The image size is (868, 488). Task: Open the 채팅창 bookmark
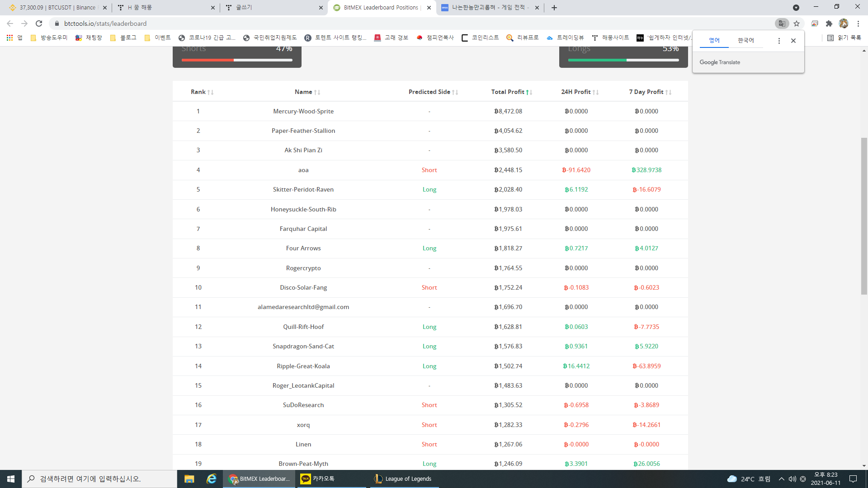(89, 38)
